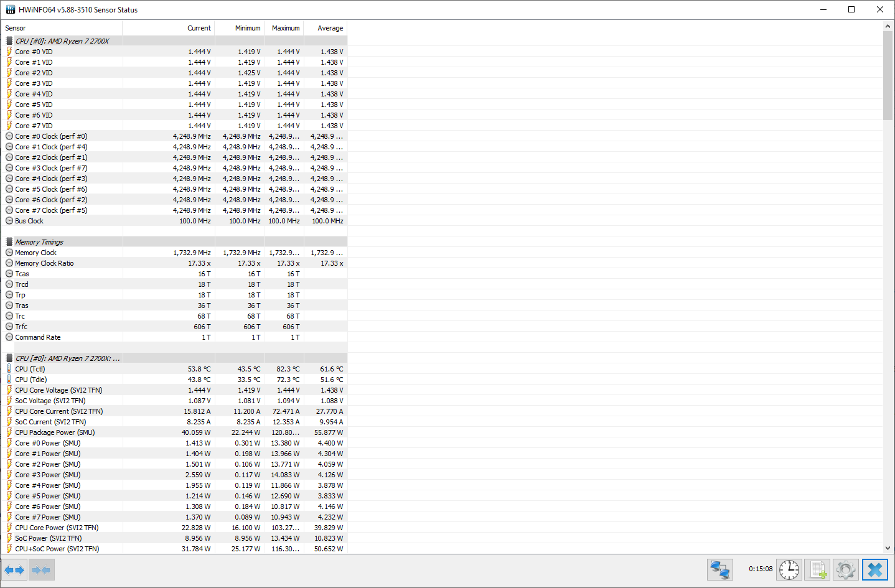Screen dimensions: 895x588
Task: Select the Core #2 VID row label
Action: click(34, 73)
